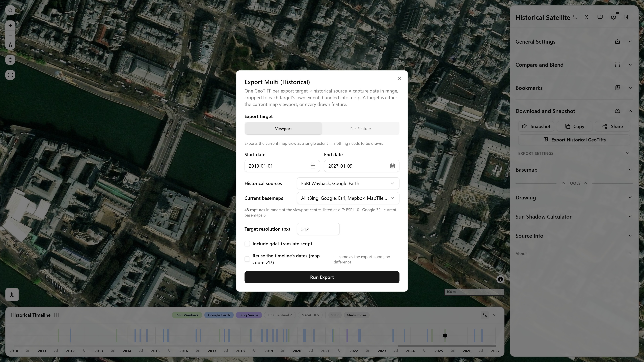The width and height of the screenshot is (644, 362).
Task: Show map attribution info icon
Action: coord(500,279)
